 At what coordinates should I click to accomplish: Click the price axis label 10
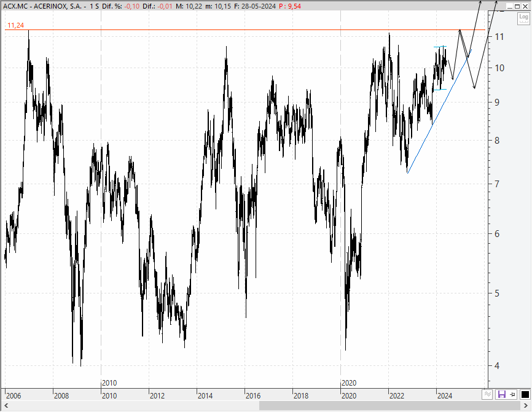[499, 68]
